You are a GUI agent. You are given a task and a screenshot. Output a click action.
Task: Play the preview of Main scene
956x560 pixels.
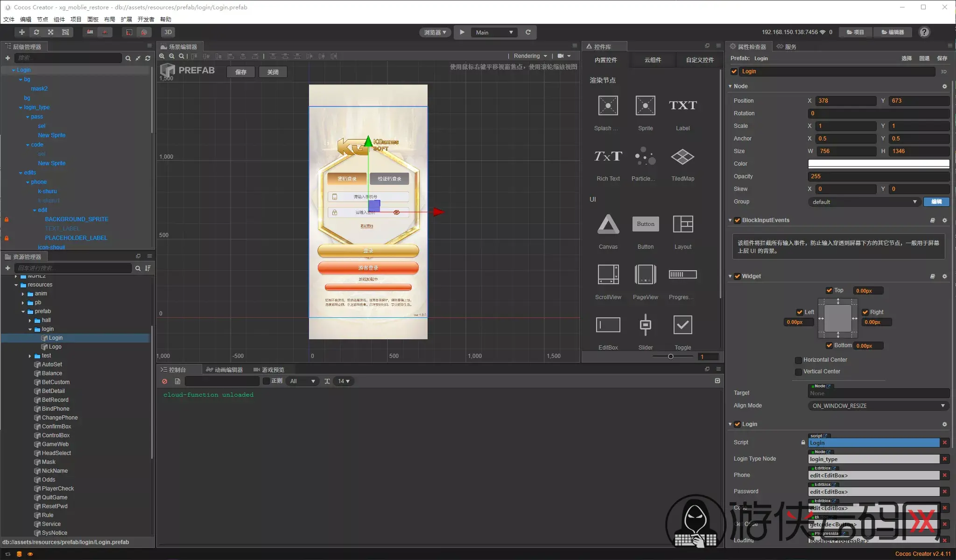pos(462,32)
